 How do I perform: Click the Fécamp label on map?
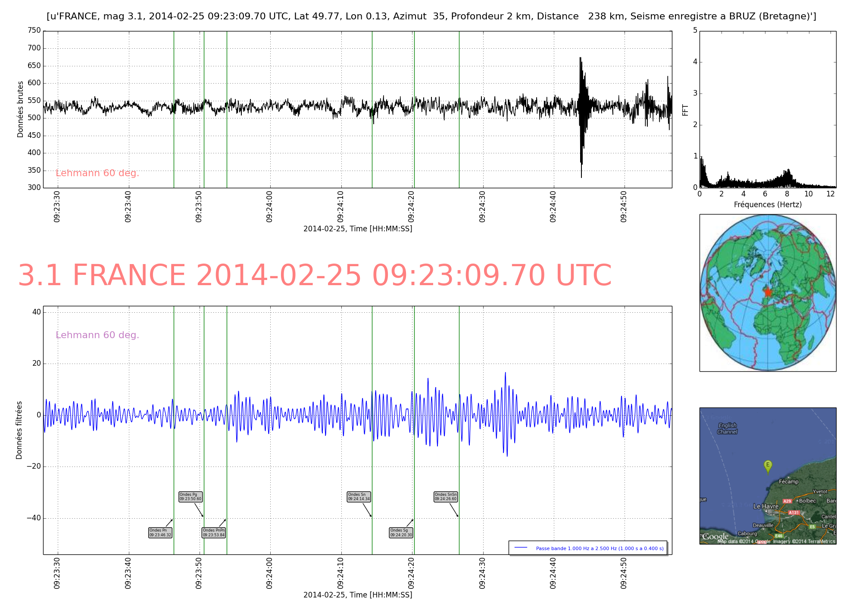pos(789,482)
